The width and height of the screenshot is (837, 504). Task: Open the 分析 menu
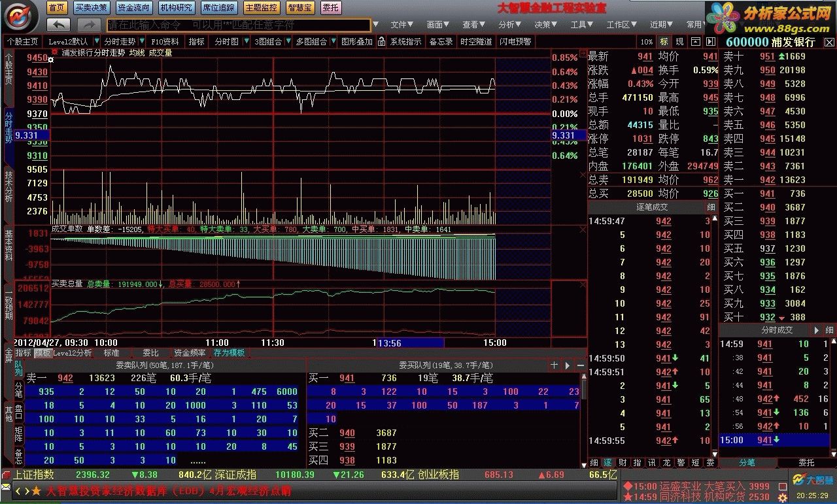click(x=509, y=25)
